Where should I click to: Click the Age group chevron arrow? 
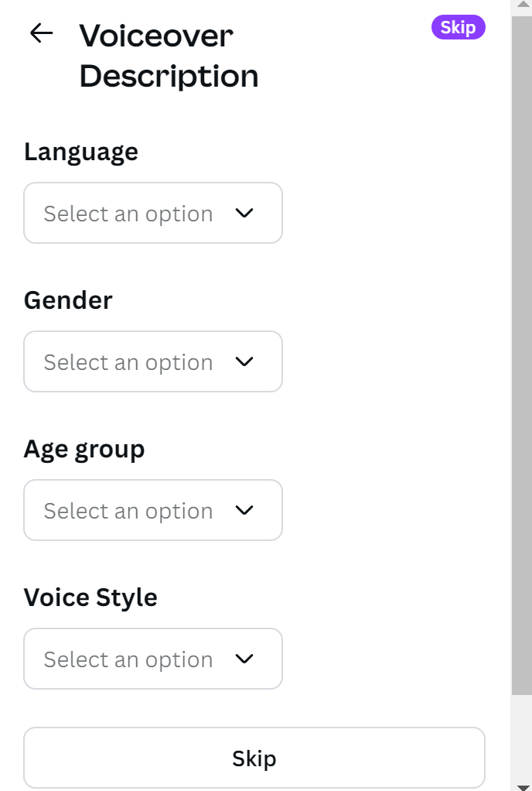[244, 510]
